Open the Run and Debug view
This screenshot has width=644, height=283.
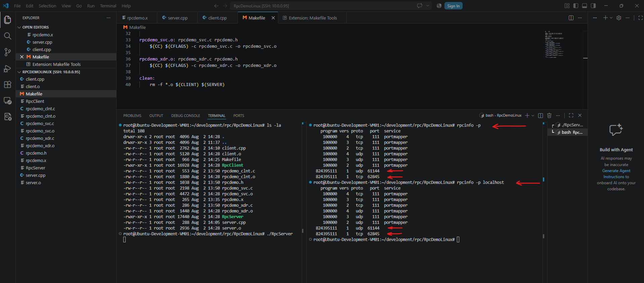click(7, 69)
